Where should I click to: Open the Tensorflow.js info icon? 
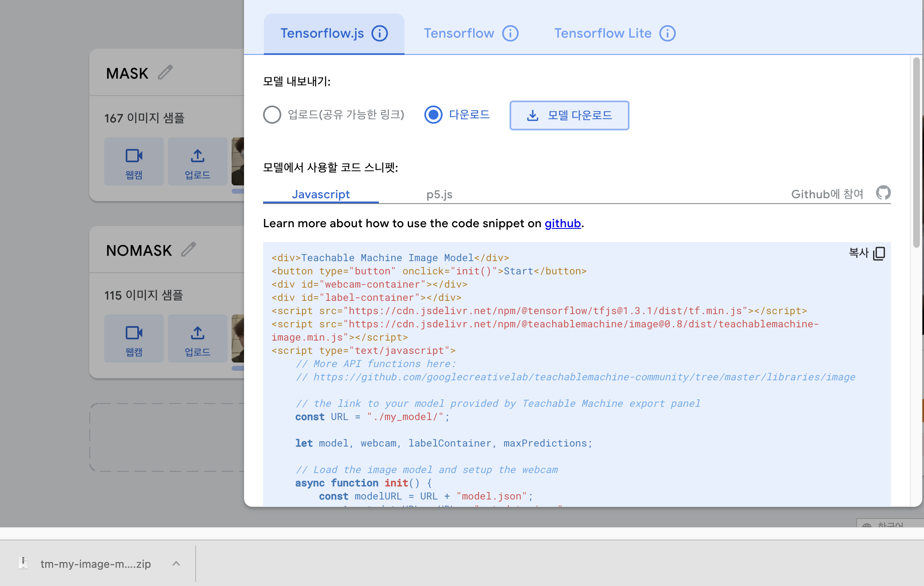point(380,33)
